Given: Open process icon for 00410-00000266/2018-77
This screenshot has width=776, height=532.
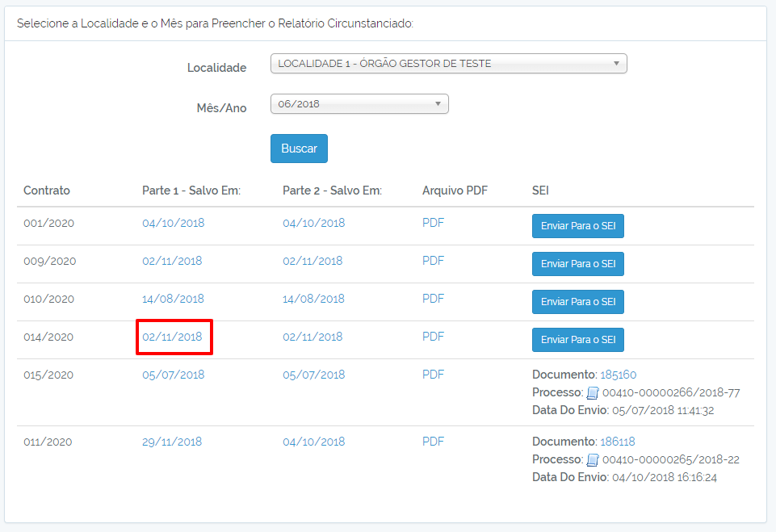Looking at the screenshot, I should coord(593,393).
